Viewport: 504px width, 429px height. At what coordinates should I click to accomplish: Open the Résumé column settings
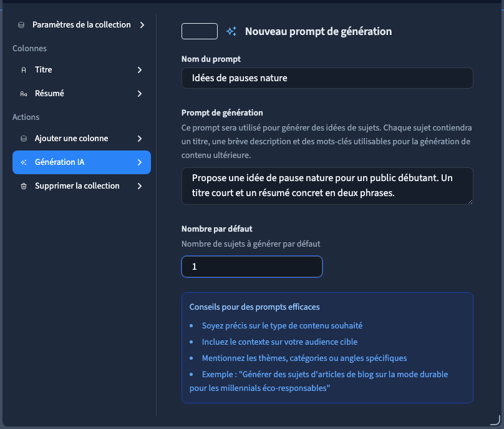[x=82, y=94]
